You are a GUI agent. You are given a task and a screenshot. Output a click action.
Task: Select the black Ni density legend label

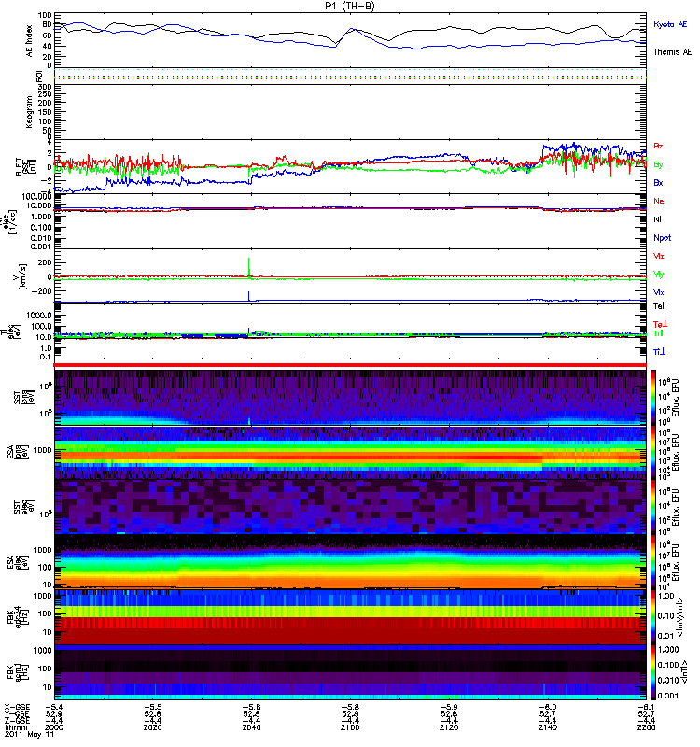point(657,219)
